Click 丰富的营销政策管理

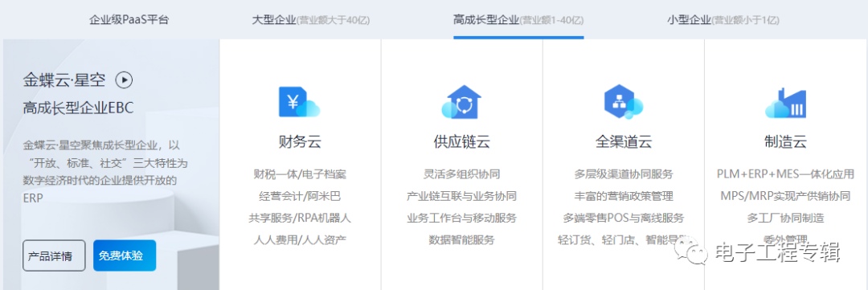(x=624, y=196)
